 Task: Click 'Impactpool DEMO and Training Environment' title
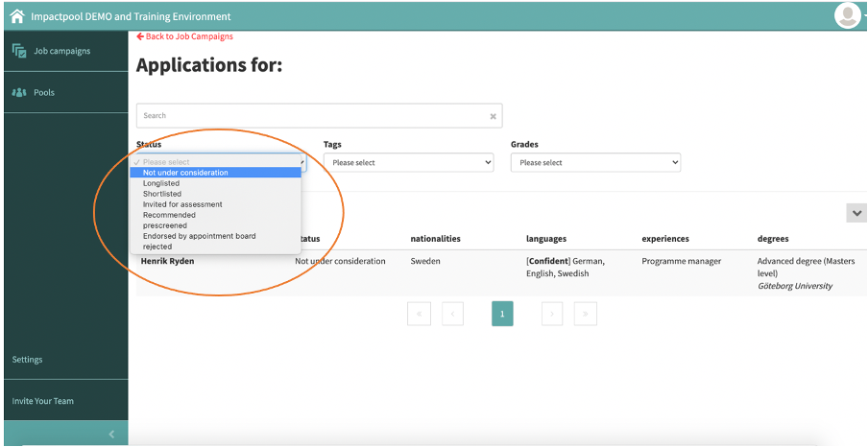131,16
